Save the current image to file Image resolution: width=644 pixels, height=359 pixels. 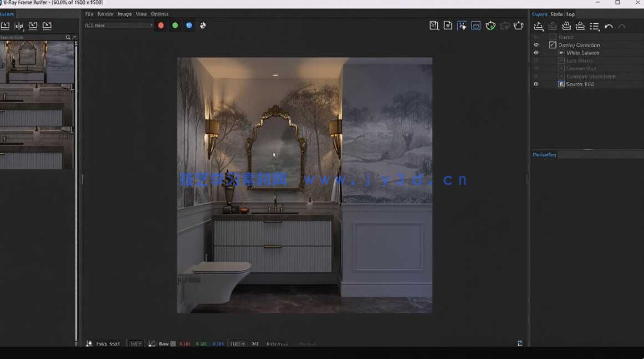pos(434,26)
